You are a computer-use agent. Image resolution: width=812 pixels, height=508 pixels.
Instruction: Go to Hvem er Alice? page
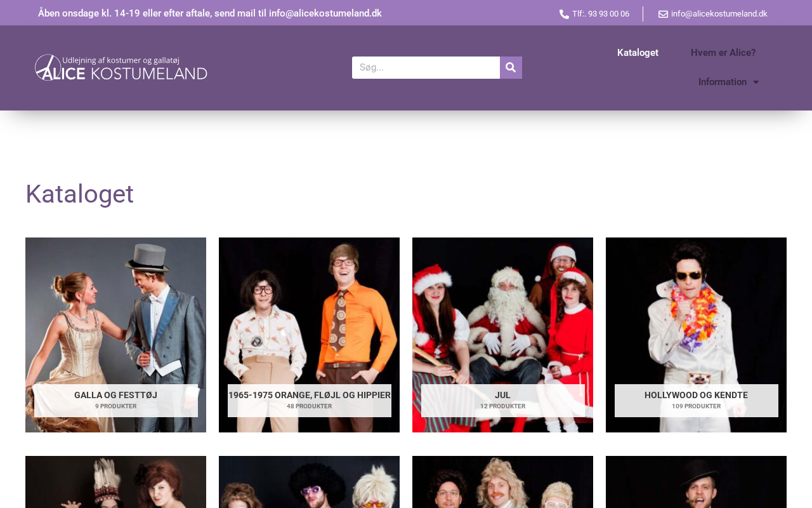[723, 53]
